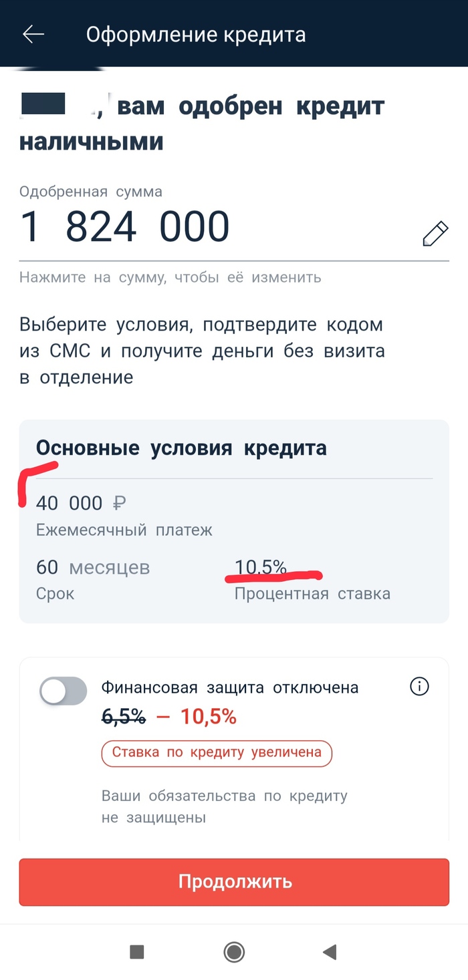Tap the approved amount 1 824 000 field

125,226
